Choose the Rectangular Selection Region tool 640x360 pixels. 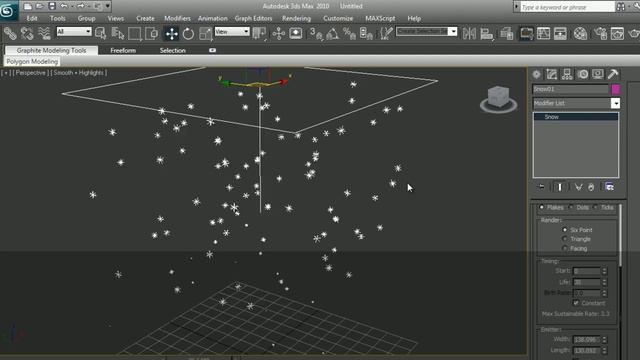tap(135, 33)
